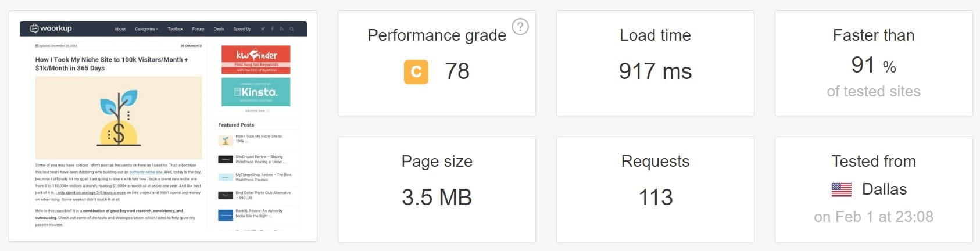This screenshot has height=251, width=980.
Task: Expand the Categories dropdown in the preview
Action: coord(146,29)
